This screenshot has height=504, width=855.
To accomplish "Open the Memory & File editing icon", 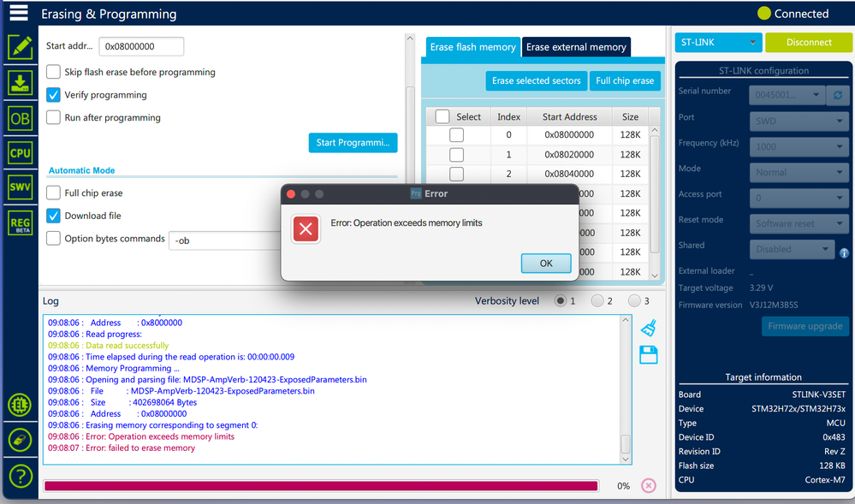I will (x=21, y=47).
